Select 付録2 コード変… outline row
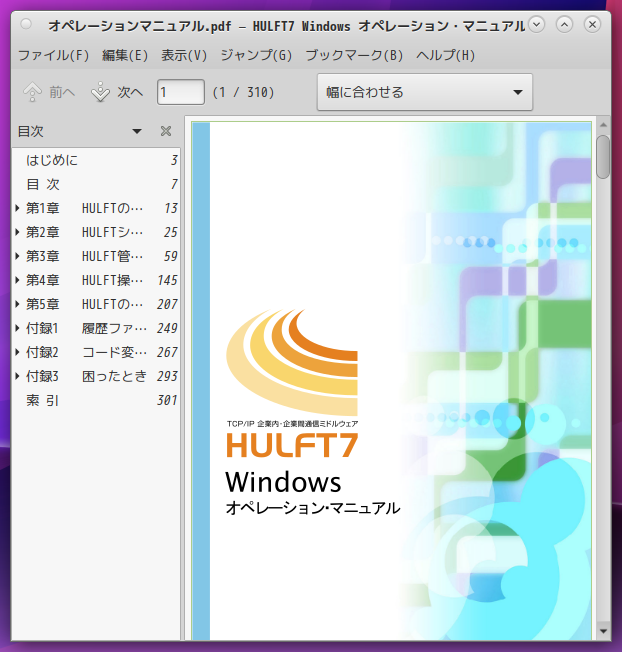This screenshot has width=622, height=652. coord(96,352)
